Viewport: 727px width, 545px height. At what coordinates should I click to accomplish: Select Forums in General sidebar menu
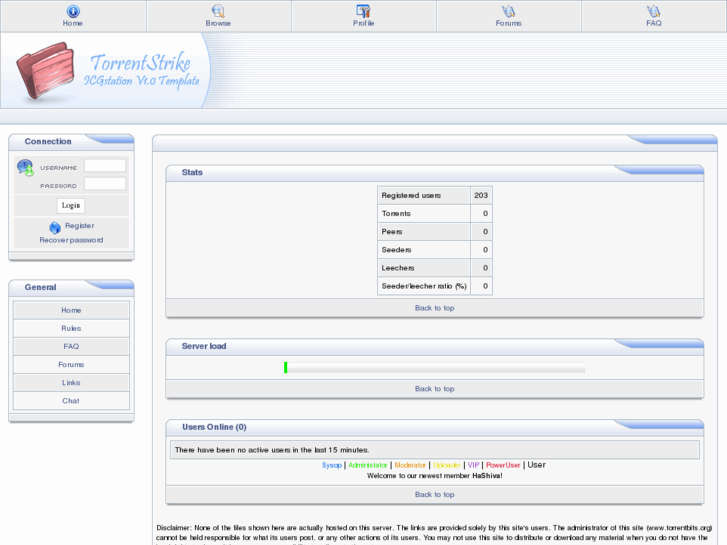click(x=71, y=365)
